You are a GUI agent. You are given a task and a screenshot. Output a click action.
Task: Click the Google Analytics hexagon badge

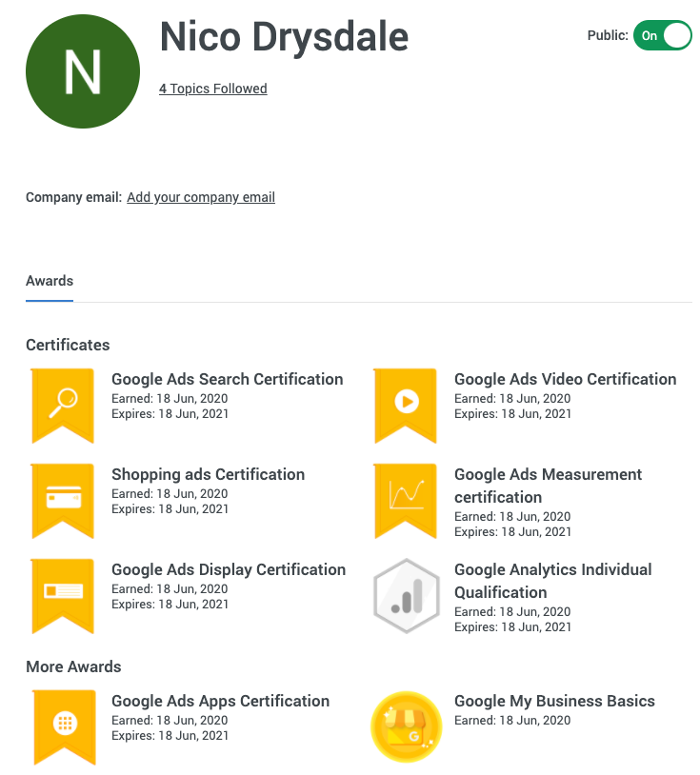tap(407, 596)
